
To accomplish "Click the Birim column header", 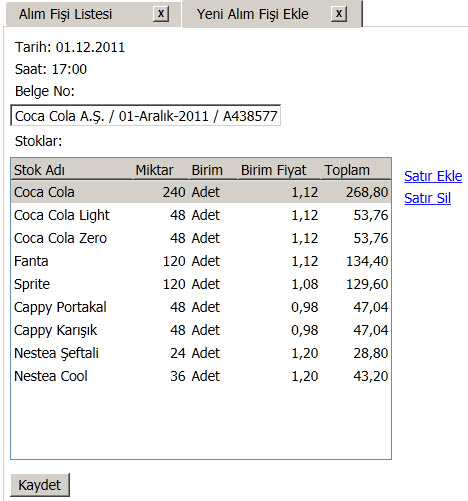I will point(213,170).
